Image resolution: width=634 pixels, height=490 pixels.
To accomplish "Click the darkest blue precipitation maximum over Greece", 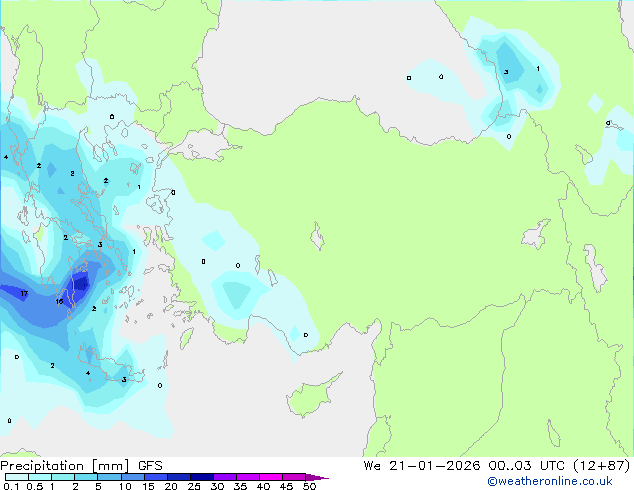I will point(81,283).
